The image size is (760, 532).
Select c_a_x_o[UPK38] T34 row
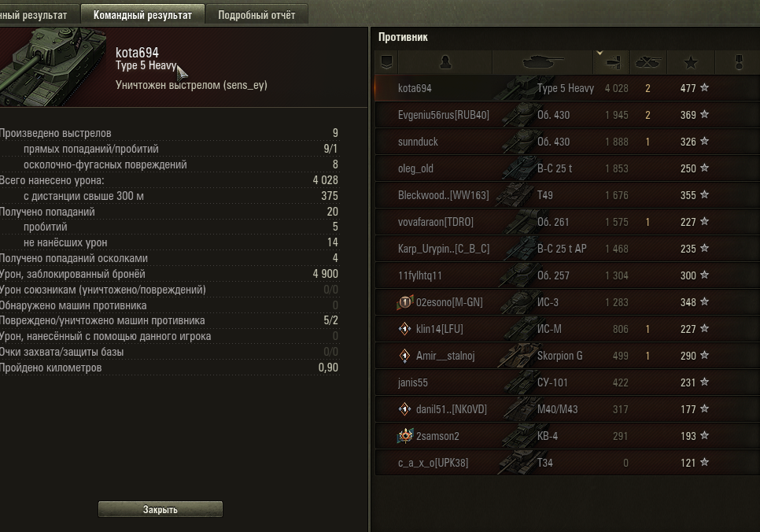[567, 463]
